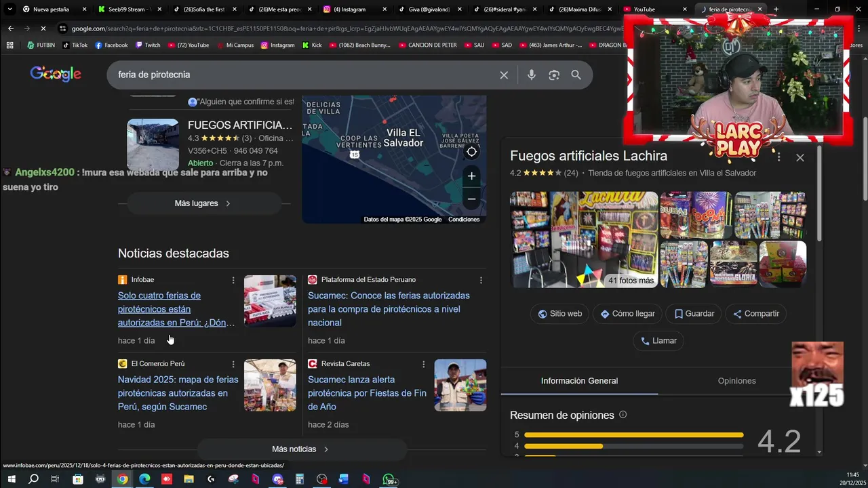The height and width of the screenshot is (488, 868).
Task: Zoom out on the map
Action: point(471,199)
